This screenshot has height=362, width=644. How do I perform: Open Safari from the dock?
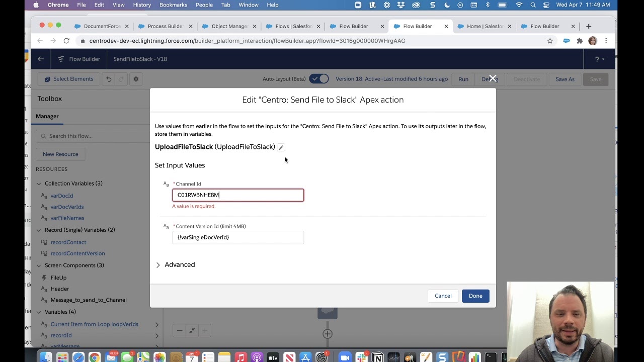point(78,357)
